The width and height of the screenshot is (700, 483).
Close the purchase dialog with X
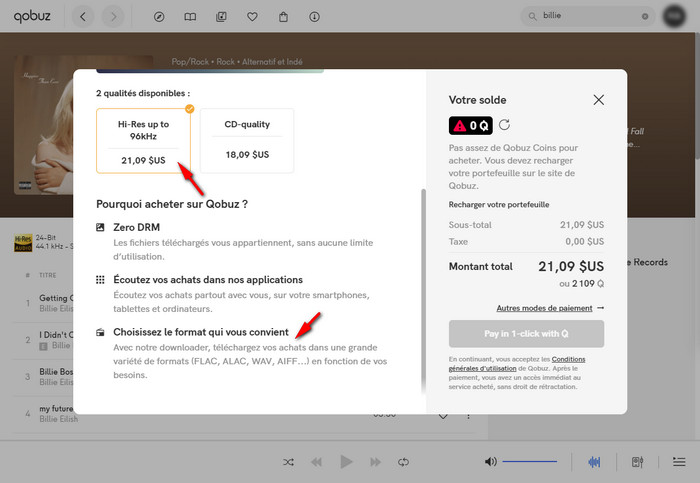(x=598, y=100)
